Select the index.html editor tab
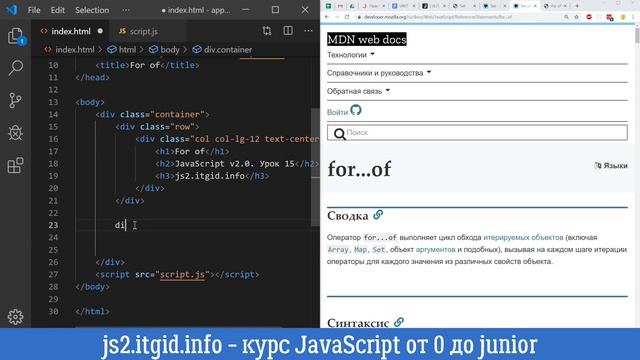 pos(71,31)
